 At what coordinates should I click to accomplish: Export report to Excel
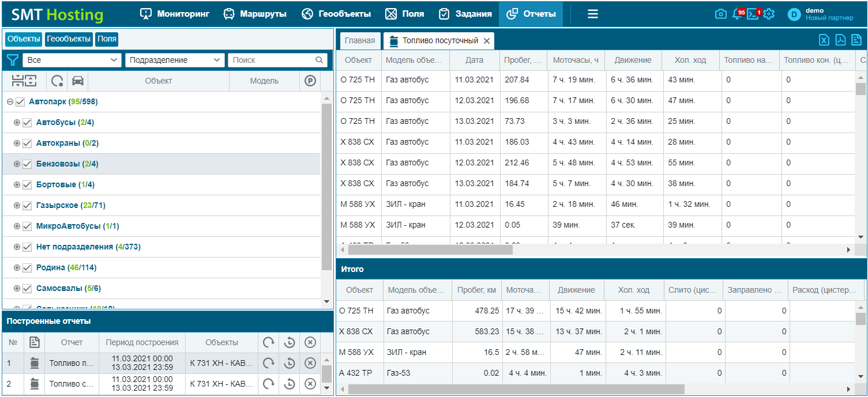point(824,40)
